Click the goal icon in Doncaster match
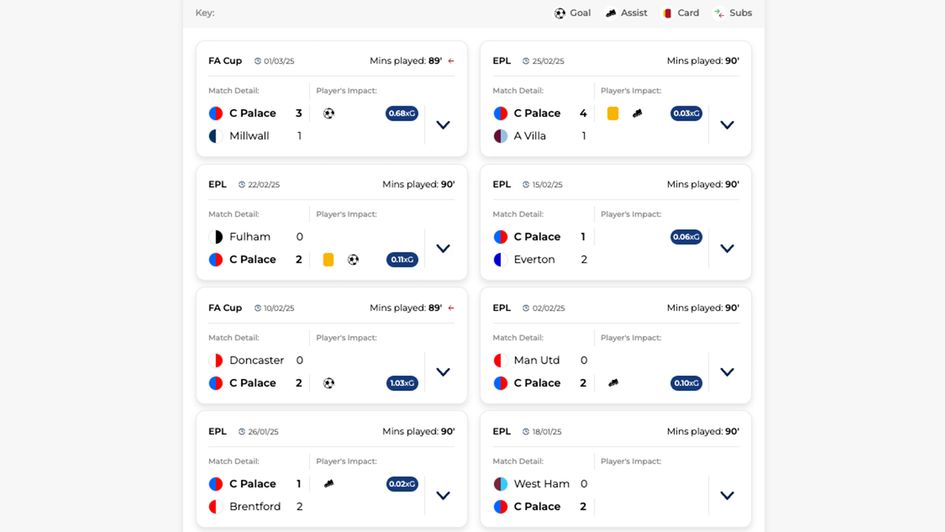This screenshot has height=532, width=945. click(x=329, y=383)
